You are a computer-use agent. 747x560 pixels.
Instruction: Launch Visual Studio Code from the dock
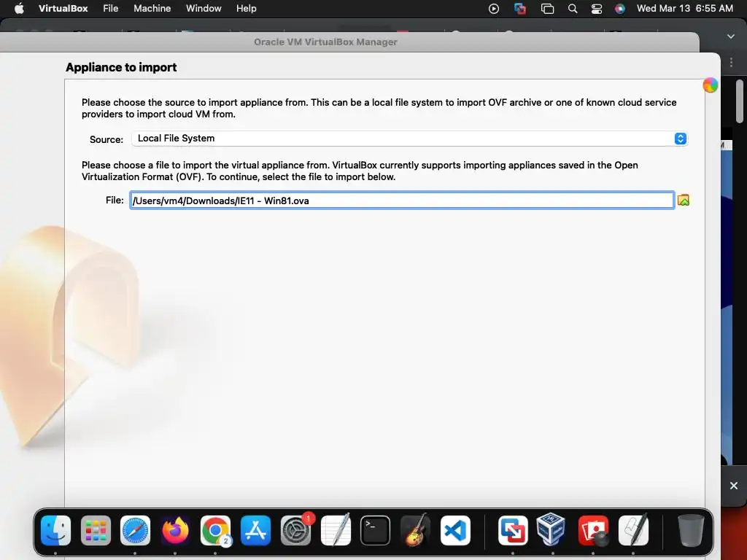point(455,530)
